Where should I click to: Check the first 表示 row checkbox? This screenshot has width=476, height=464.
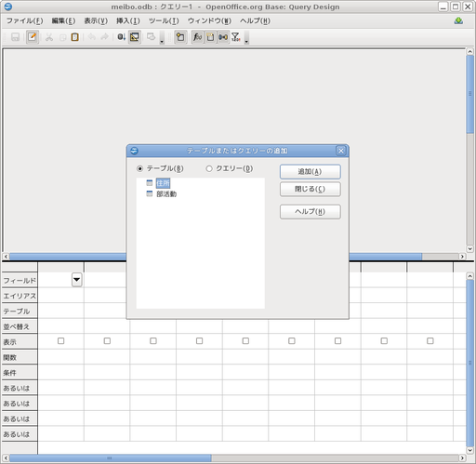click(x=60, y=341)
